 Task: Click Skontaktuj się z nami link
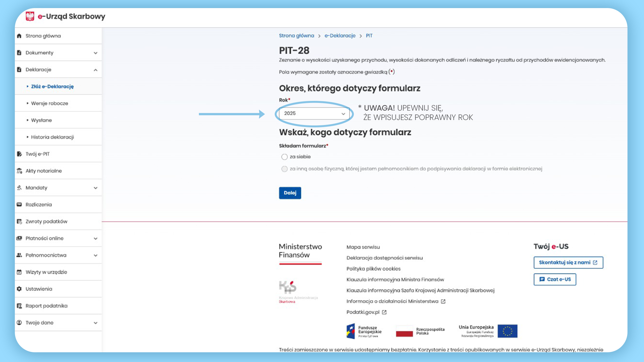pos(568,262)
